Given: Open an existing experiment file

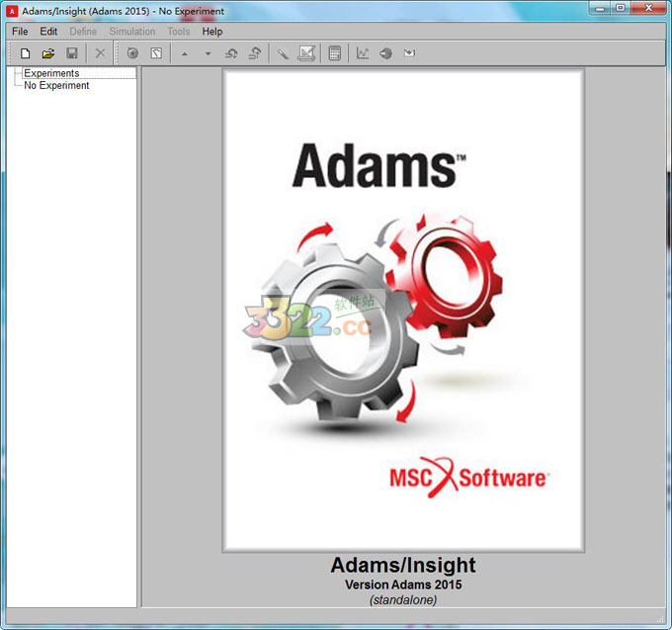Looking at the screenshot, I should 48,53.
